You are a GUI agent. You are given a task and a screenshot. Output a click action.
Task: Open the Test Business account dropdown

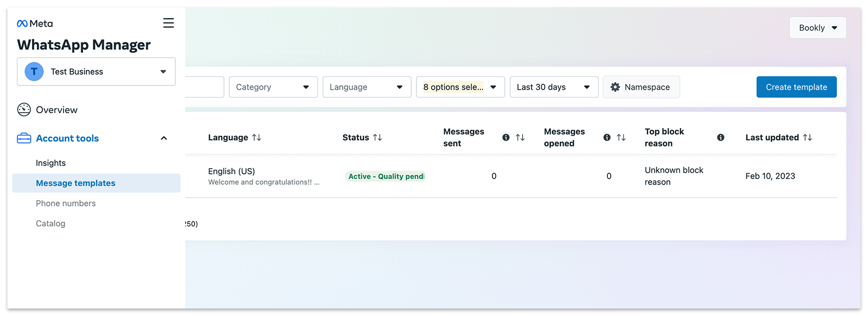[96, 72]
